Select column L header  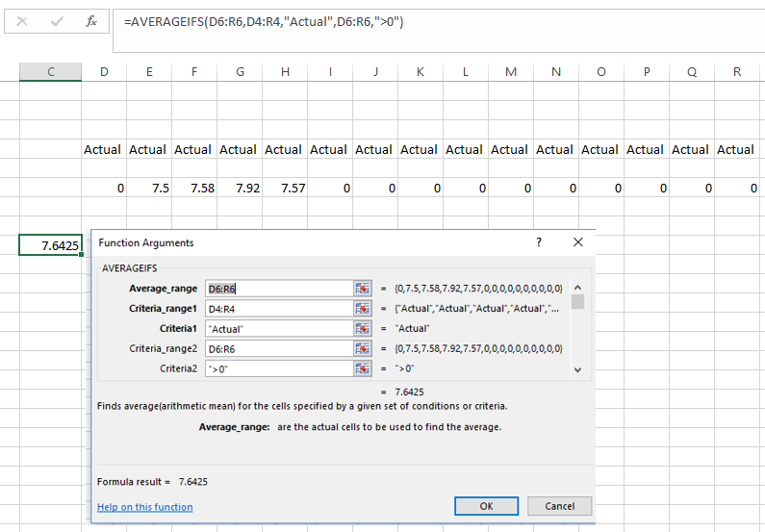pyautogui.click(x=466, y=72)
